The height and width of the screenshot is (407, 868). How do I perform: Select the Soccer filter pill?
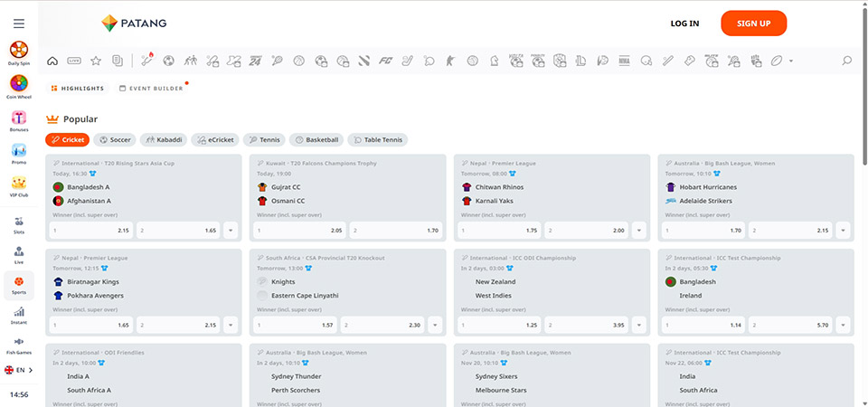coord(115,140)
